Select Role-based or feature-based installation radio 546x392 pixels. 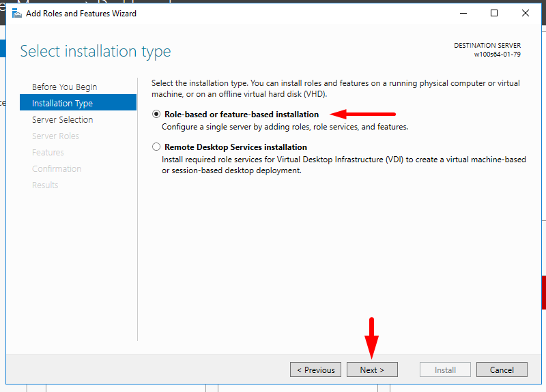click(x=157, y=115)
